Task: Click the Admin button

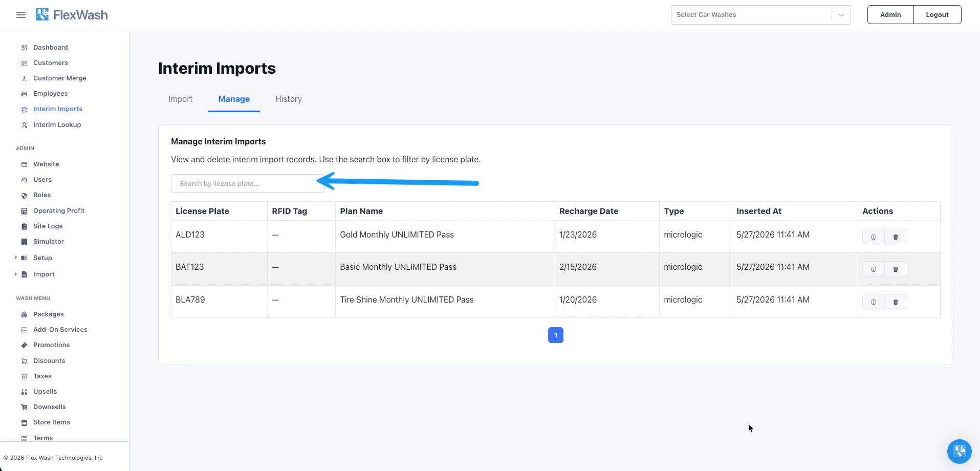Action: [890, 15]
